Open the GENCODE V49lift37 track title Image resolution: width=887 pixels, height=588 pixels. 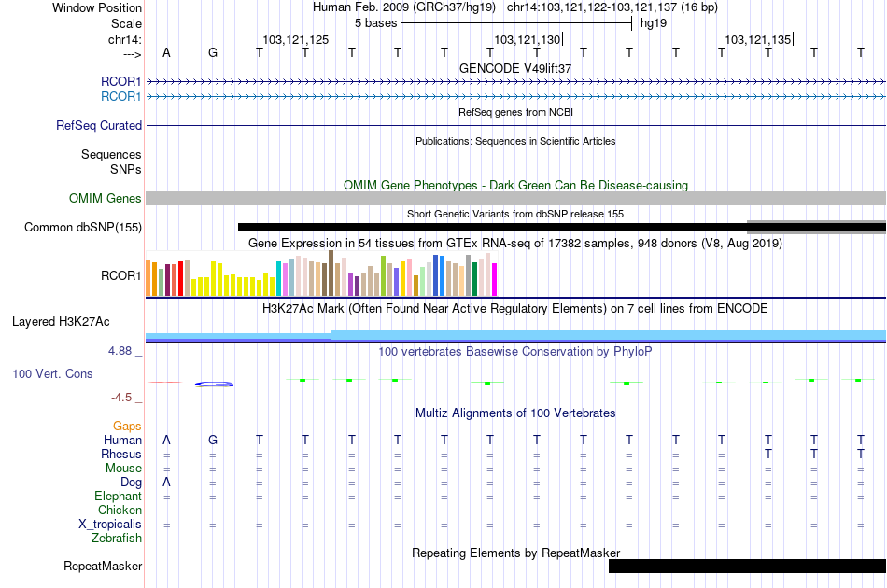515,68
